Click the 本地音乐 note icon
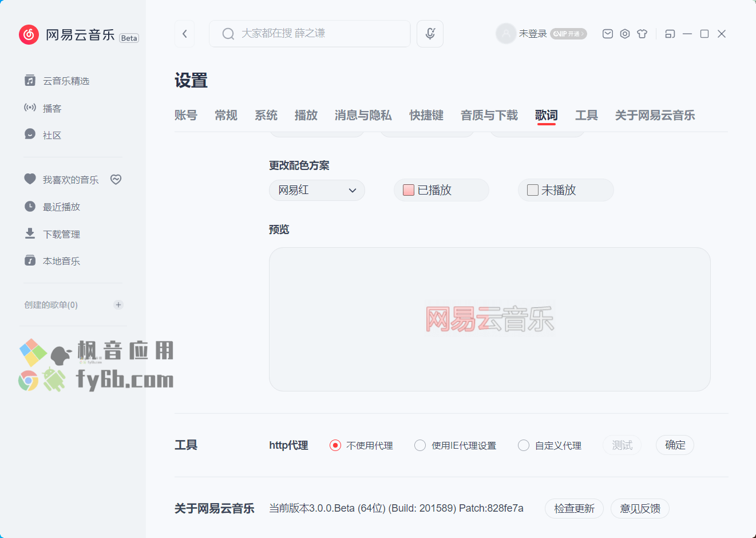This screenshot has height=538, width=756. tap(30, 260)
